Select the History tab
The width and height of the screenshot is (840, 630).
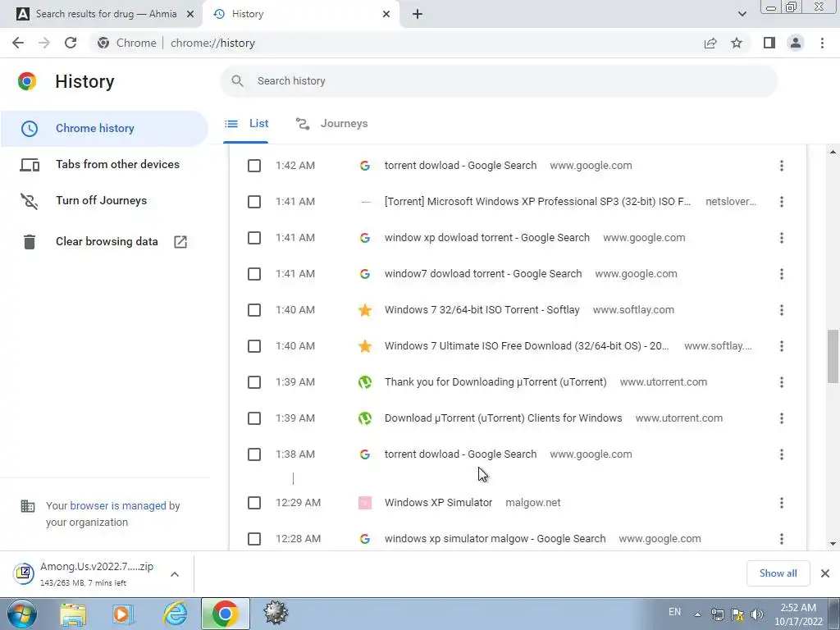tap(301, 14)
